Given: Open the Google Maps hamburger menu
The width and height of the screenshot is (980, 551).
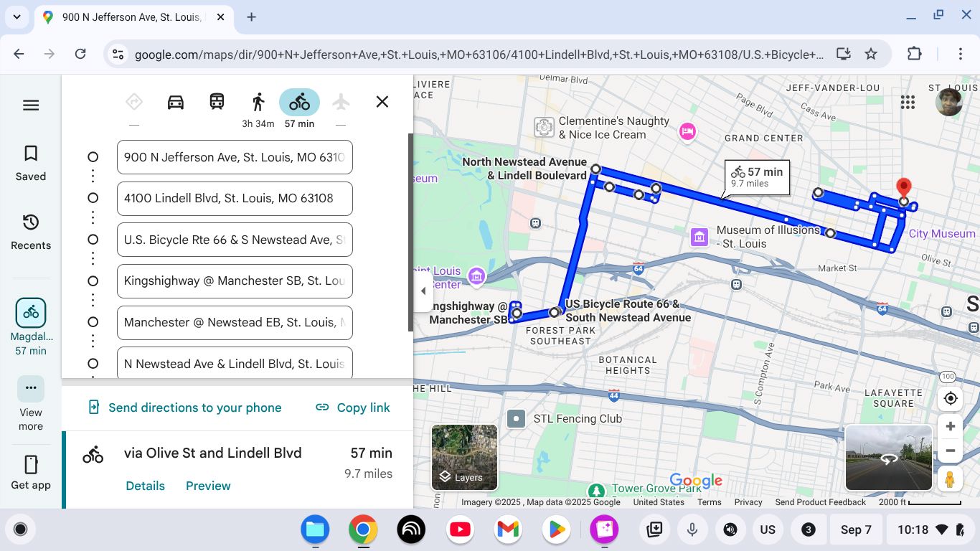Looking at the screenshot, I should (x=31, y=105).
